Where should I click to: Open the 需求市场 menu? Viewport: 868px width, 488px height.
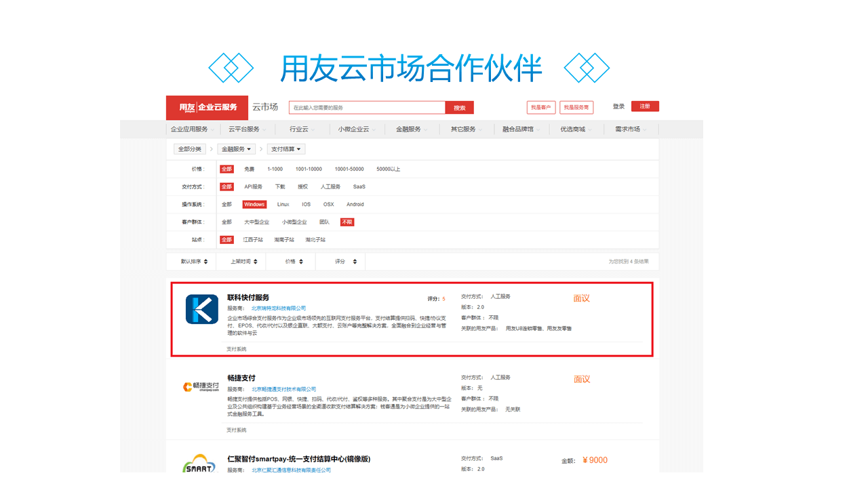631,129
